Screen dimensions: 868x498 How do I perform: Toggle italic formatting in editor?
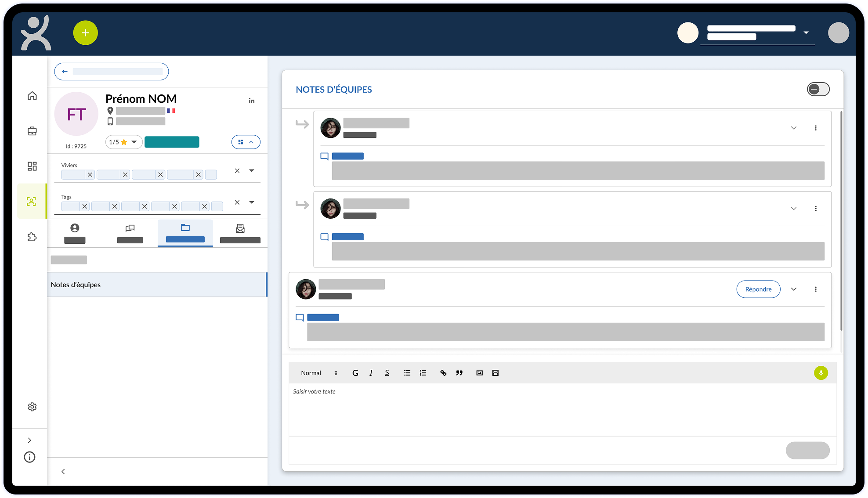tap(371, 373)
